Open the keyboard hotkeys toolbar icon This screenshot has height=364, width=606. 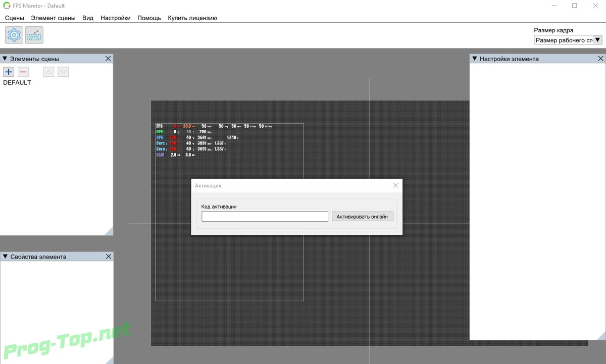pyautogui.click(x=34, y=35)
